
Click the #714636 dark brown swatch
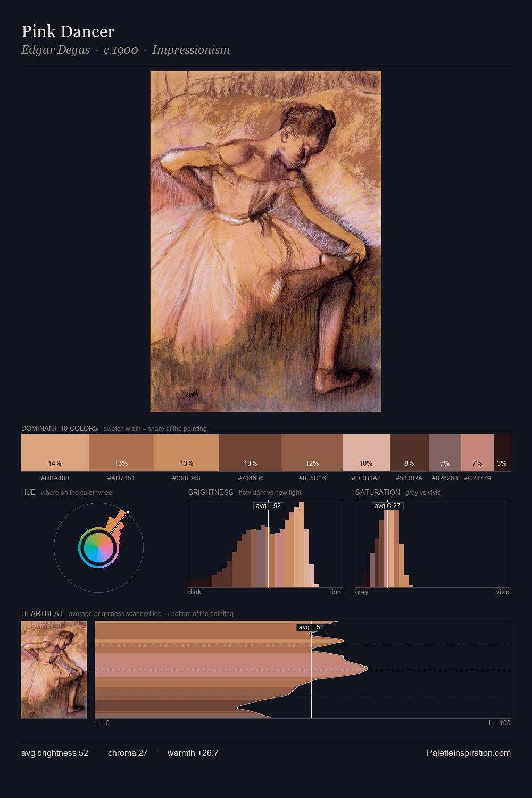(251, 453)
